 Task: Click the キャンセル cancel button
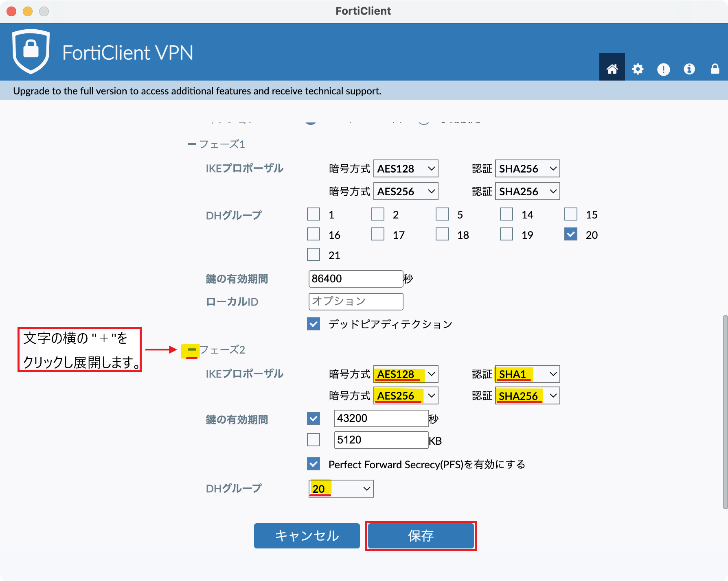[x=307, y=536]
